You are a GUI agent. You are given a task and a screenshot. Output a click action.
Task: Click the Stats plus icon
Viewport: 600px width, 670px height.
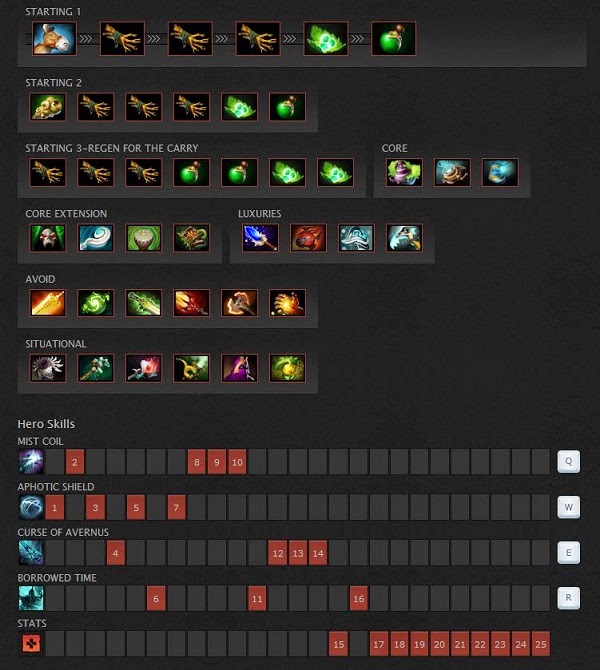pos(32,643)
